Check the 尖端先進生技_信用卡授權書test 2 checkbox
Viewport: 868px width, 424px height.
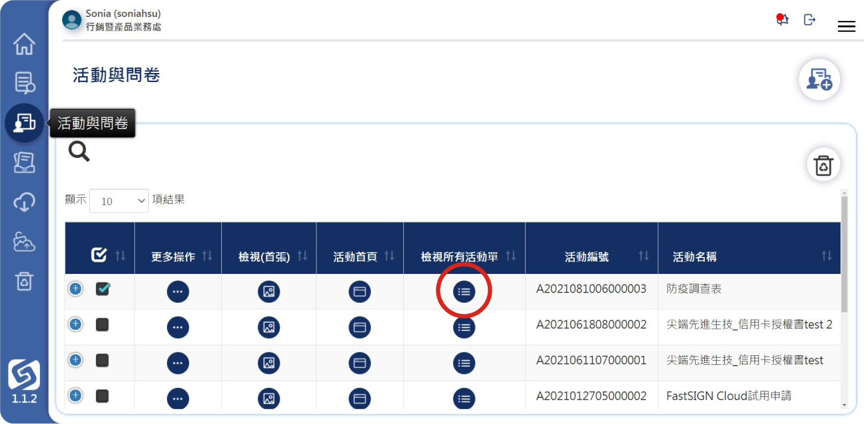102,325
